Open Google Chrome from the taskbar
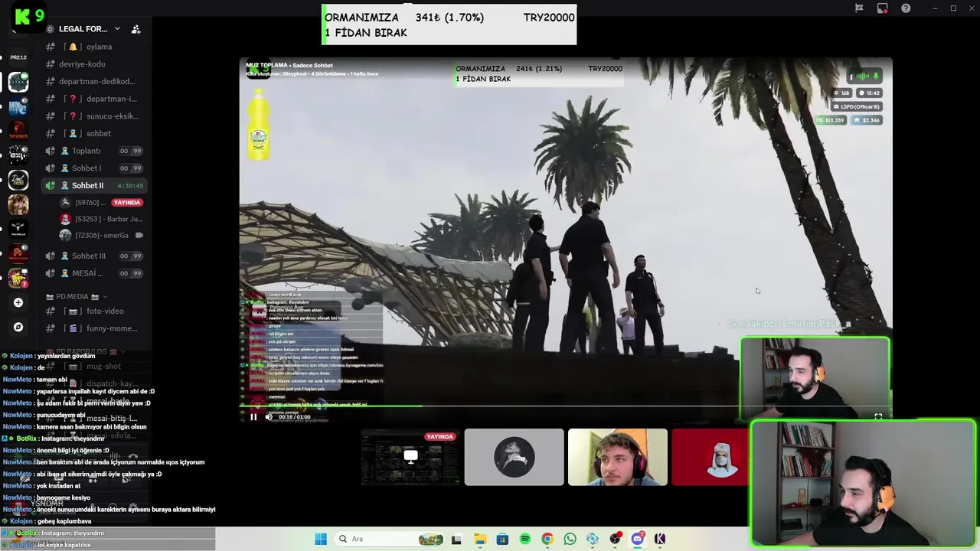 pos(547,539)
